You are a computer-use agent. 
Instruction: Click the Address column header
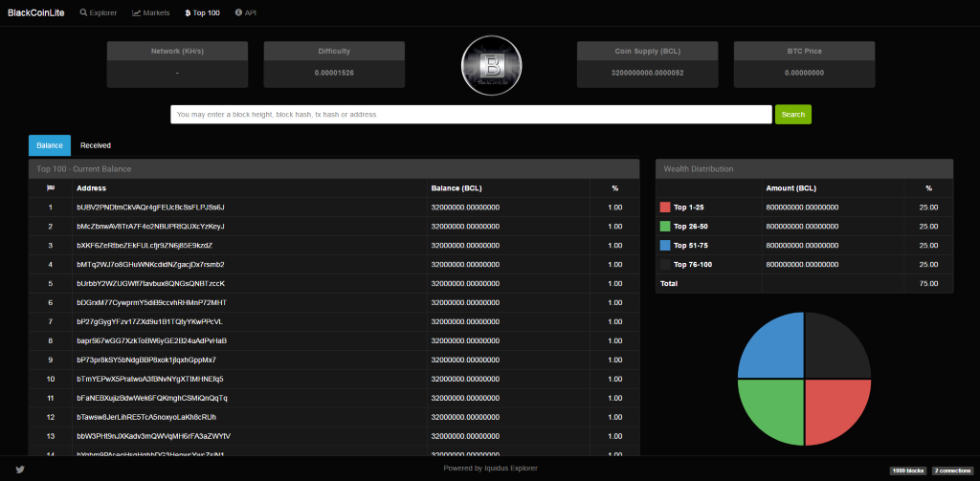91,188
